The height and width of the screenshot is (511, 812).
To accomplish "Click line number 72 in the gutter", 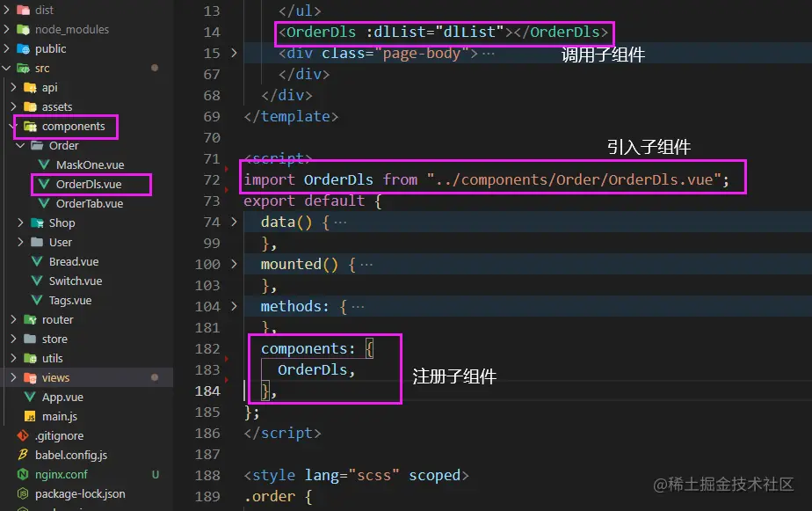I will click(212, 179).
